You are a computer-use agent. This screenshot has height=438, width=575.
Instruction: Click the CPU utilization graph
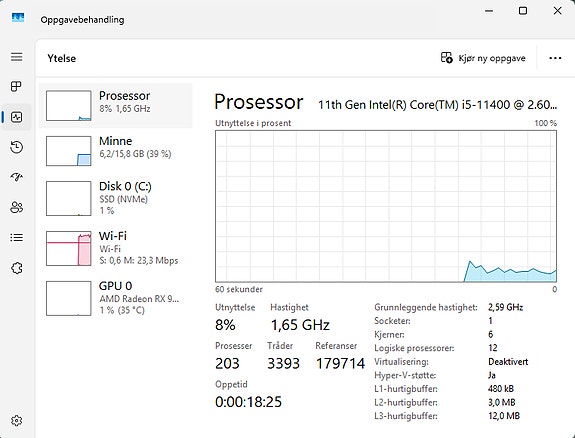coord(386,206)
